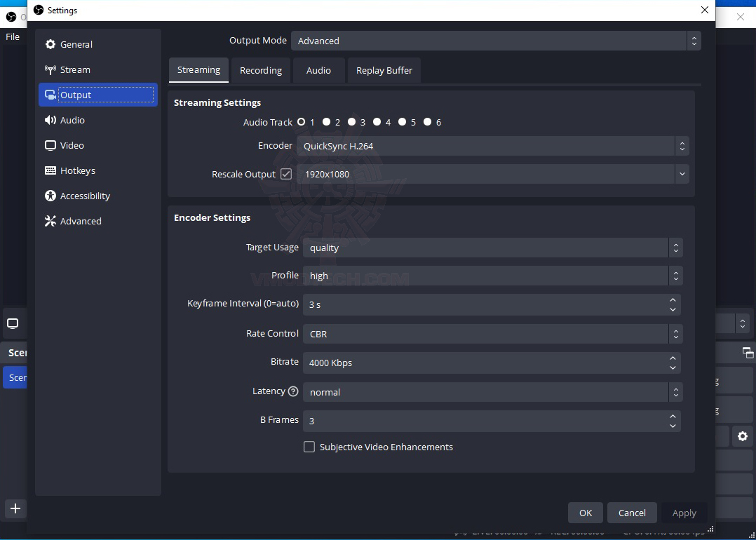Open the Encoder dropdown showing QuickSync H.264
Screen dimensions: 756x540
click(493, 146)
